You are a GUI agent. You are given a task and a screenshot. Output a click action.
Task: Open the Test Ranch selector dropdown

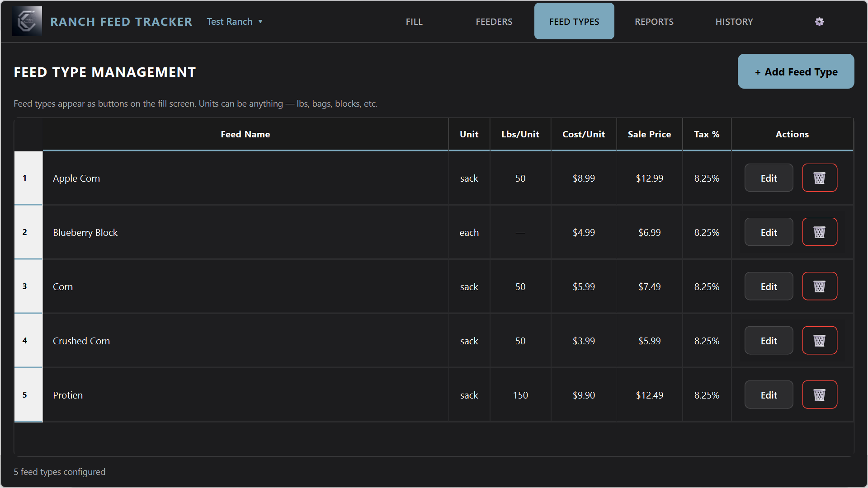click(235, 22)
